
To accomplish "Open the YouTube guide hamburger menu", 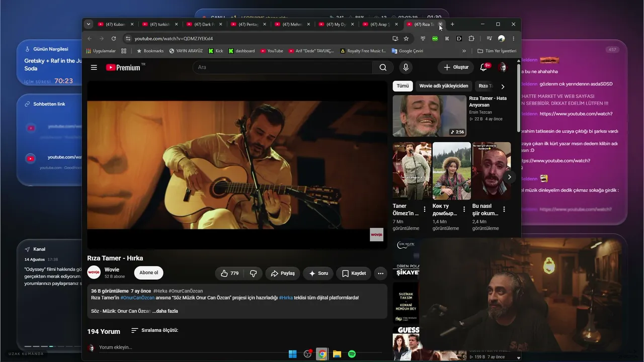I will (94, 67).
